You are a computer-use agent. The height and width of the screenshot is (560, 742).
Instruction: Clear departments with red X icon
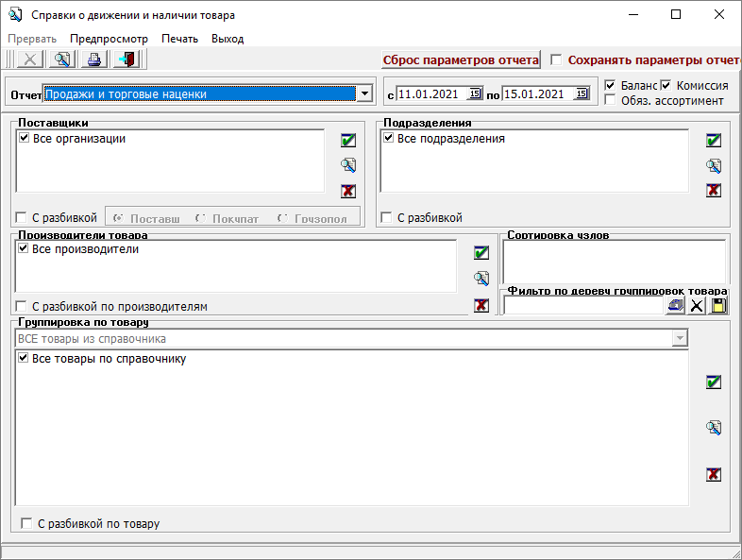coord(714,191)
